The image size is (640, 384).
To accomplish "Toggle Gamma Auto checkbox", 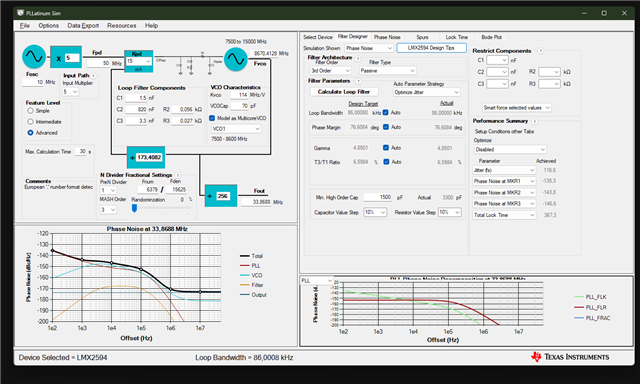I will 386,148.
